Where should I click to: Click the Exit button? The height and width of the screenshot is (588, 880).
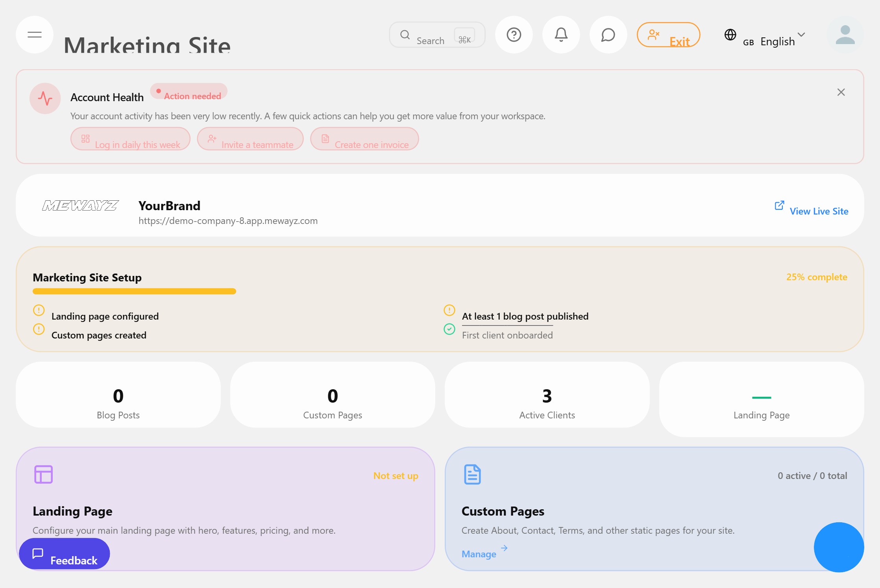668,35
